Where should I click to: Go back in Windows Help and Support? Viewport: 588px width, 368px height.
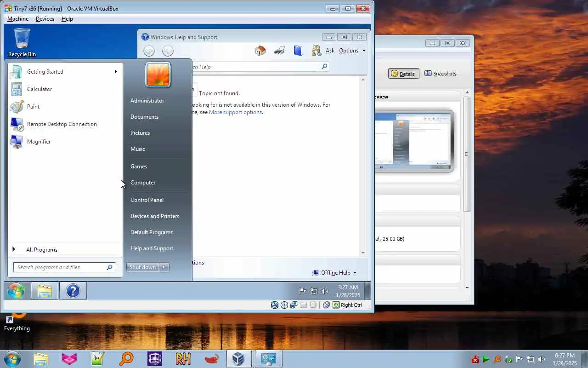tap(149, 51)
